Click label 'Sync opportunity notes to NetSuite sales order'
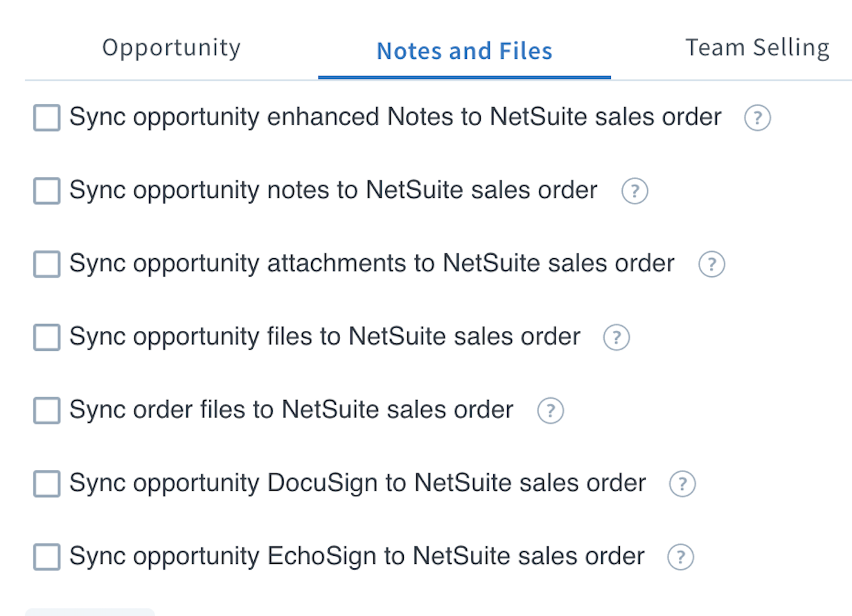 [x=334, y=190]
